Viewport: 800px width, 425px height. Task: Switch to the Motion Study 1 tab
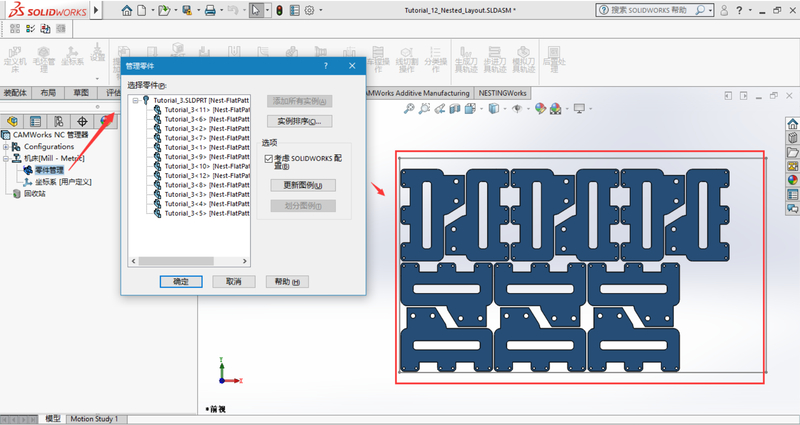(x=94, y=419)
